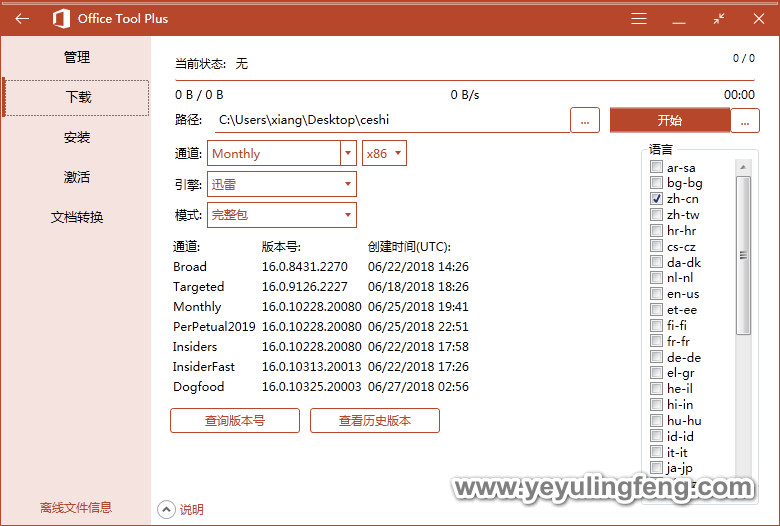Open the Monthly channel dropdown
The width and height of the screenshot is (780, 526).
(x=282, y=153)
